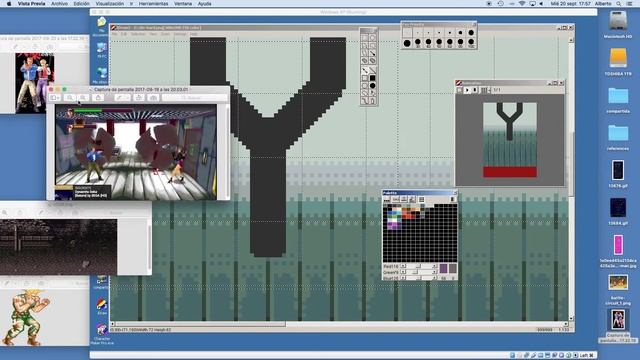
Task: Pick the eyedropper tool in tool panel
Action: pyautogui.click(x=373, y=53)
